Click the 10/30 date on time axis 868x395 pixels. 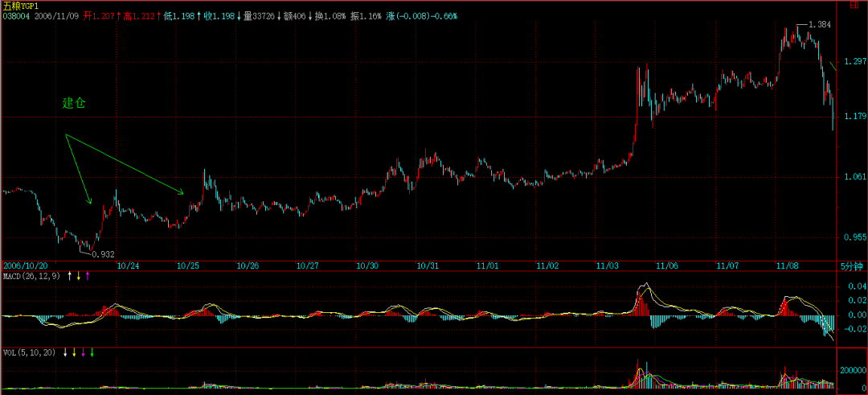tap(367, 266)
